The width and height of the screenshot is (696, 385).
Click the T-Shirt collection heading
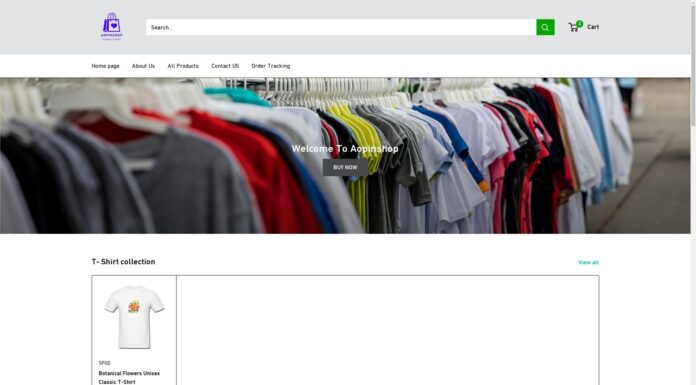pyautogui.click(x=123, y=262)
